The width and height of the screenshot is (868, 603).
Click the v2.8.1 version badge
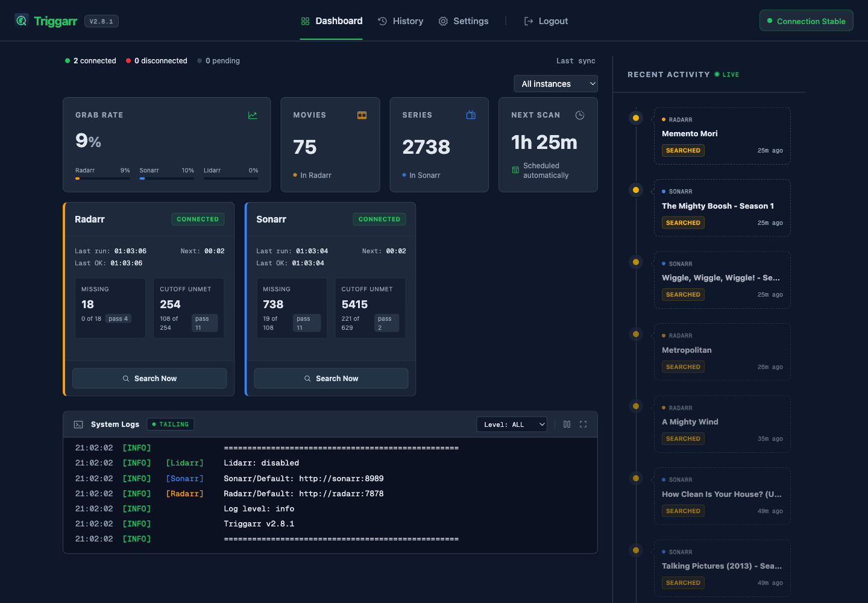(x=101, y=21)
